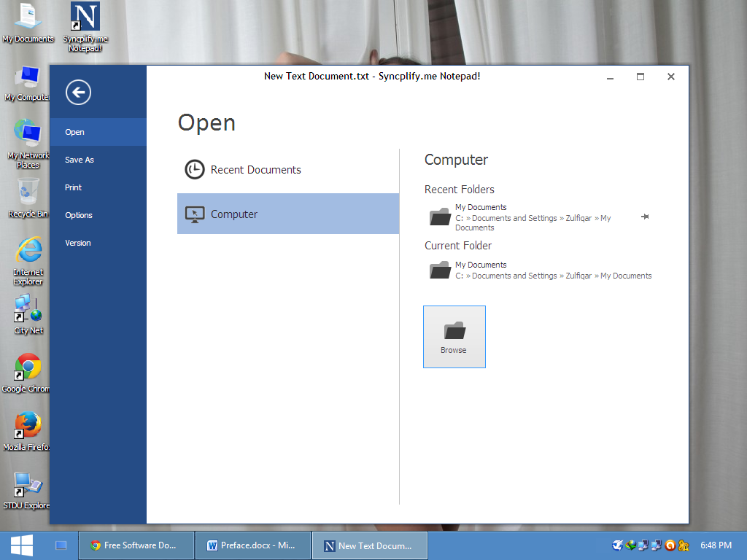
Task: Select Internet Explorer desktop icon
Action: 28,261
